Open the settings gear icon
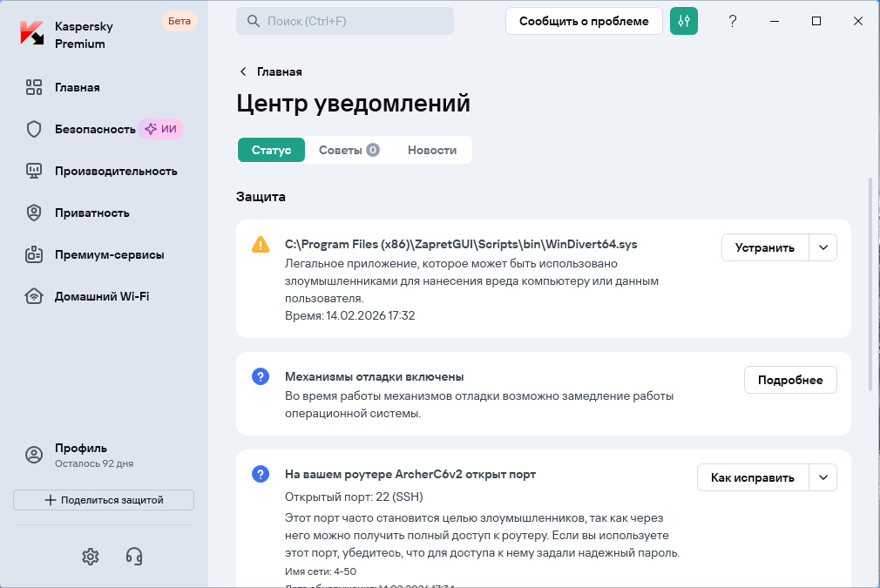This screenshot has width=880, height=588. point(90,557)
